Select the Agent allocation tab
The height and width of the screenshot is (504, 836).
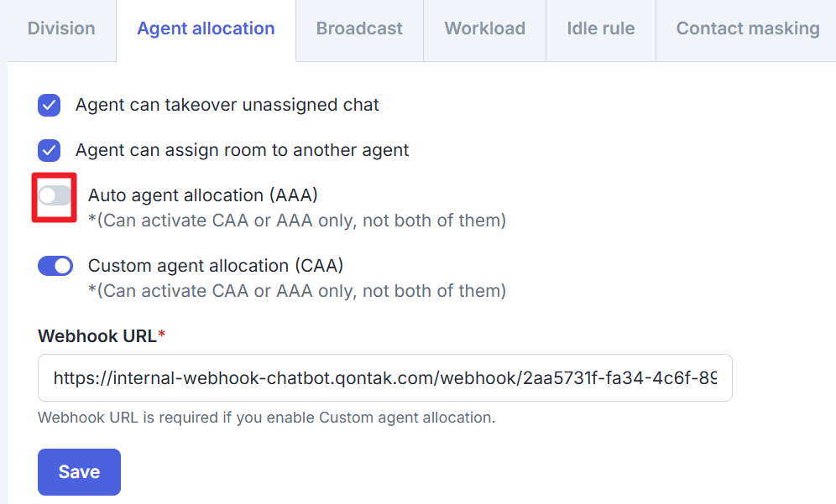(206, 29)
